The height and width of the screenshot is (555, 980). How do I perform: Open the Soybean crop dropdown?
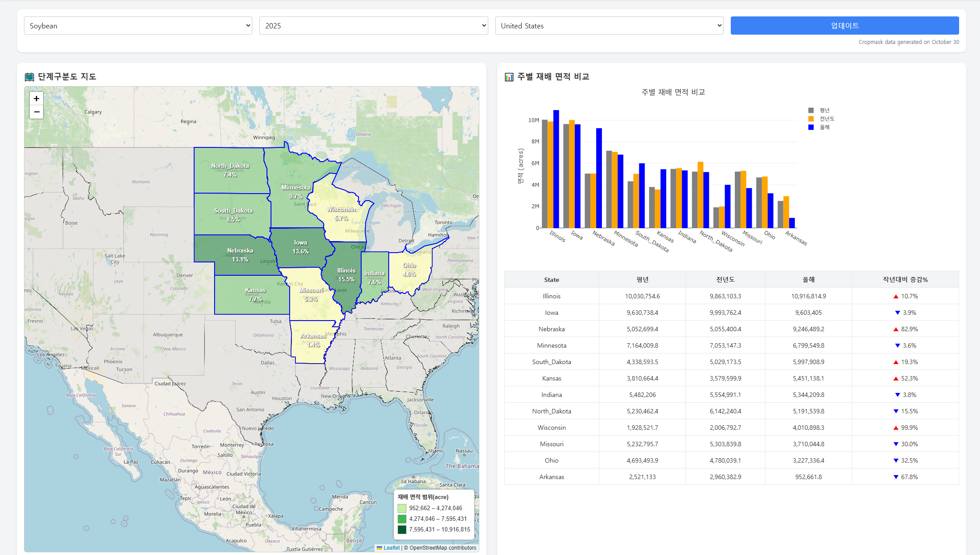[x=138, y=26]
